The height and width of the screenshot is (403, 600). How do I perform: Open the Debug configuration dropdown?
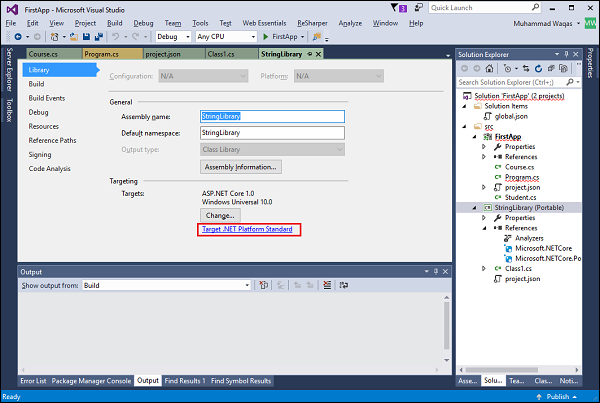click(188, 37)
